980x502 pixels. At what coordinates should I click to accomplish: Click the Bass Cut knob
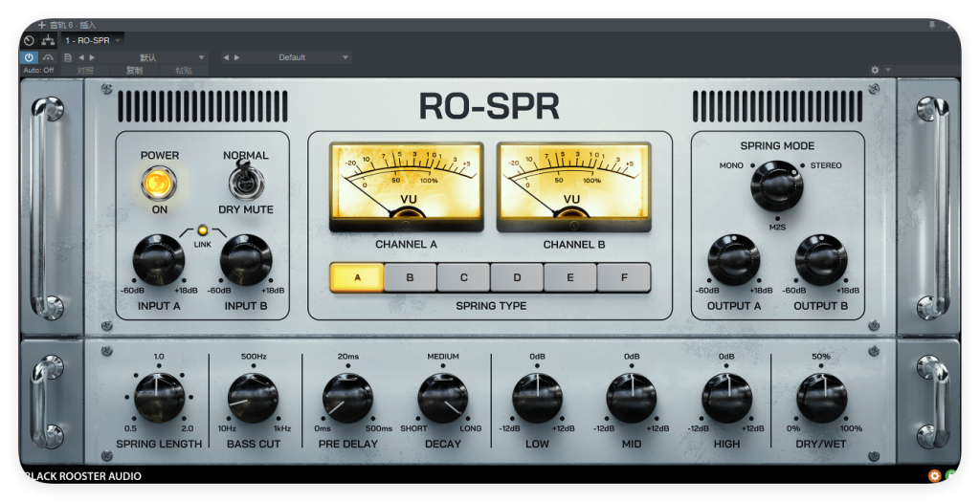point(253,398)
